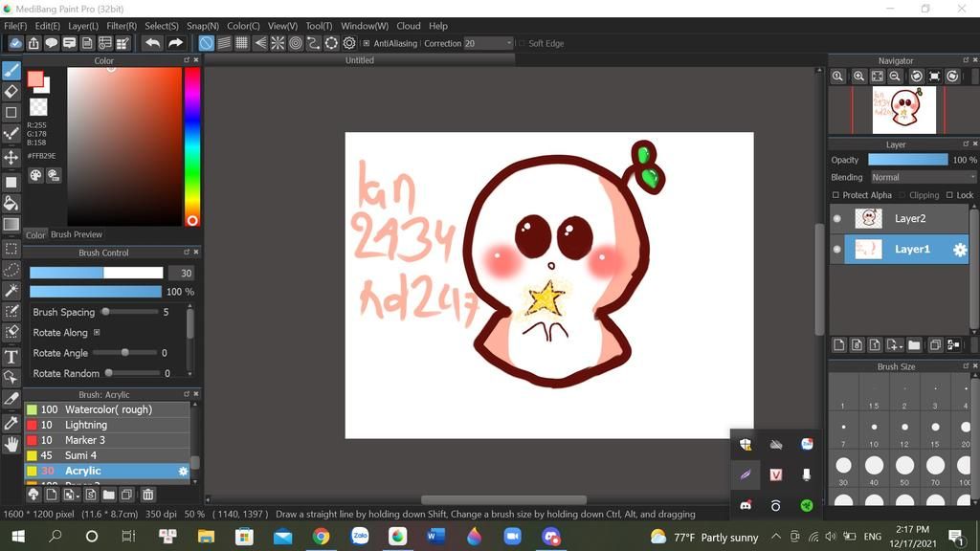This screenshot has height=551, width=980.
Task: Click the foreground color swatch
Action: pyautogui.click(x=35, y=78)
